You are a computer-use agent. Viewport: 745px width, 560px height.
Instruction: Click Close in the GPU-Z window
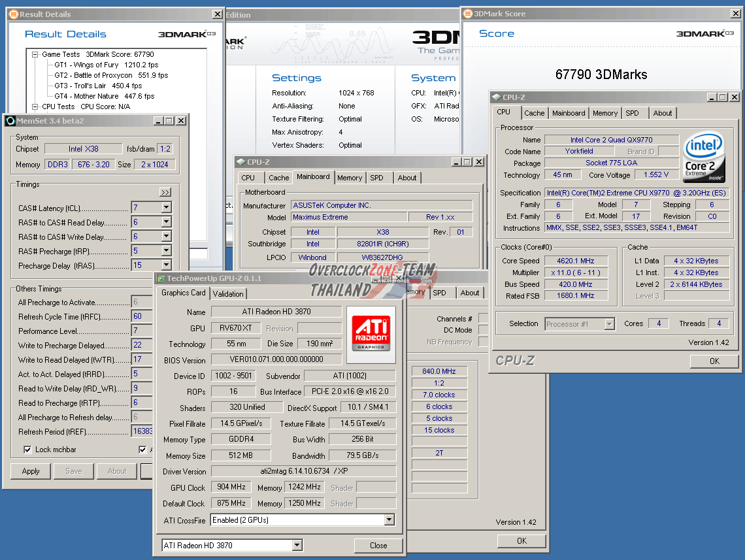pyautogui.click(x=378, y=545)
